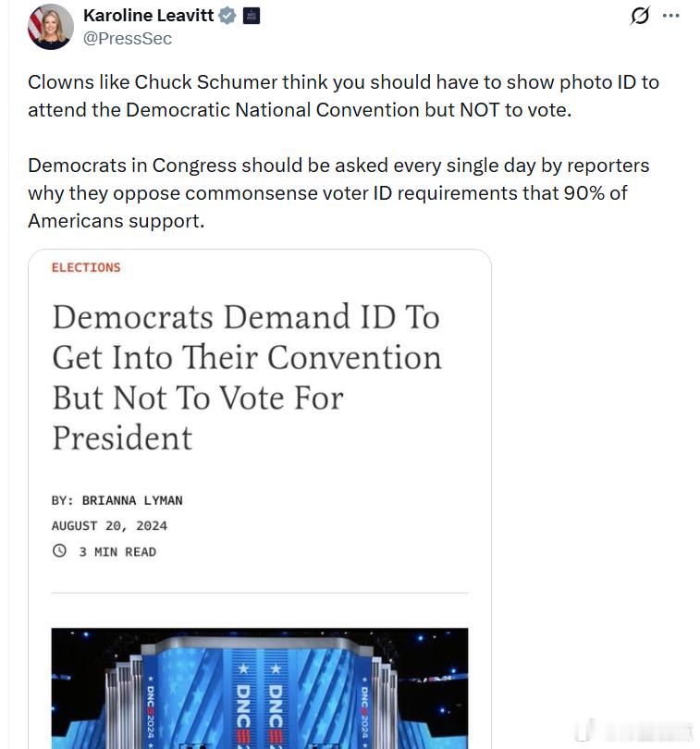Click the divider line under the read time

pos(259,592)
